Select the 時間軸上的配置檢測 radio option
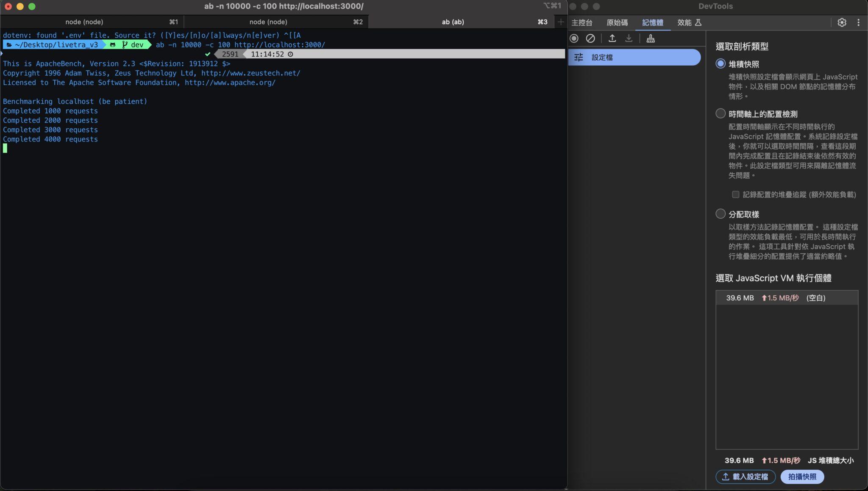Viewport: 868px width, 491px height. pyautogui.click(x=720, y=114)
